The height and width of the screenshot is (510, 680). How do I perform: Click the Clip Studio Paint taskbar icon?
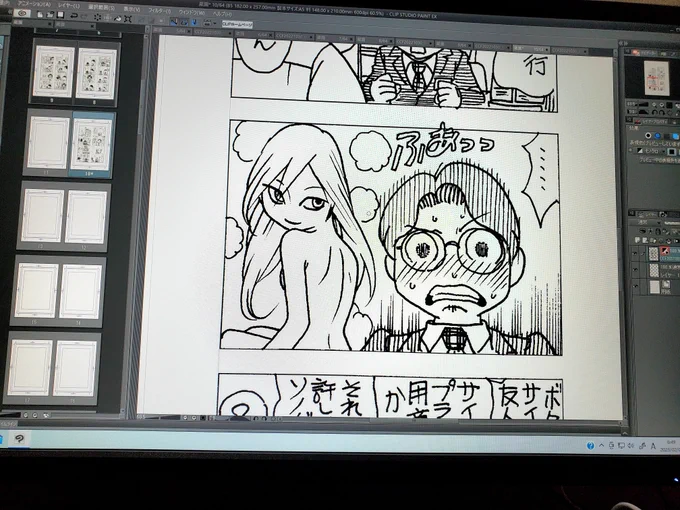[19, 439]
